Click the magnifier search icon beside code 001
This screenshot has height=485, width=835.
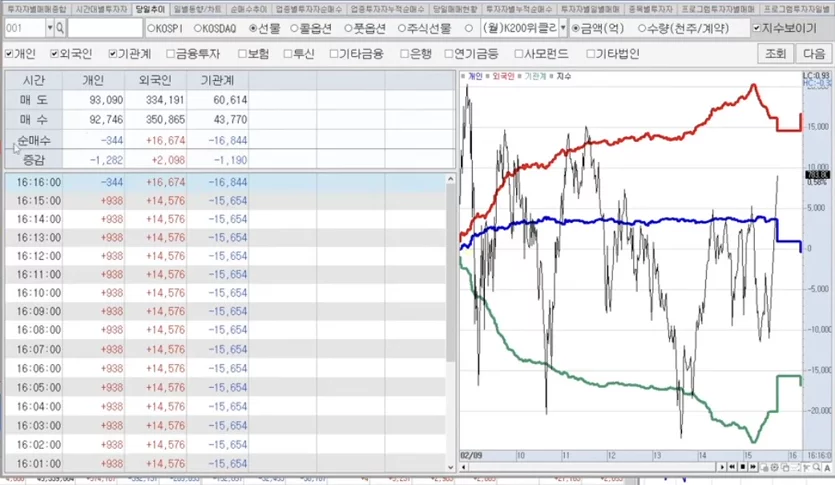[60, 28]
